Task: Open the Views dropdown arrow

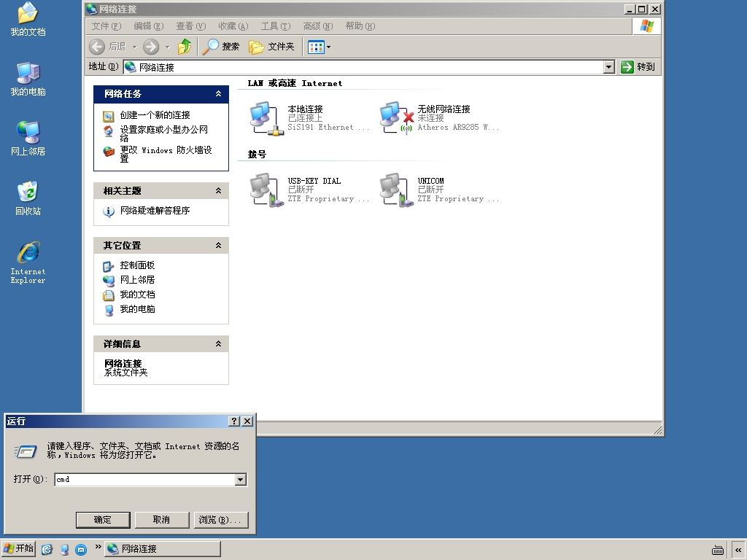Action: tap(328, 47)
